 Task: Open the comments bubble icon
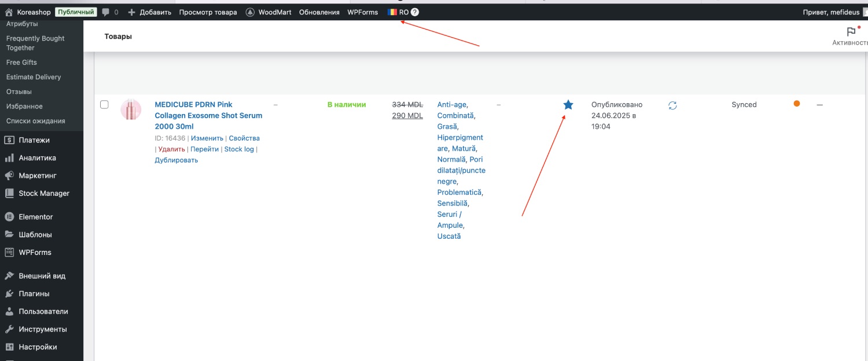pos(105,12)
